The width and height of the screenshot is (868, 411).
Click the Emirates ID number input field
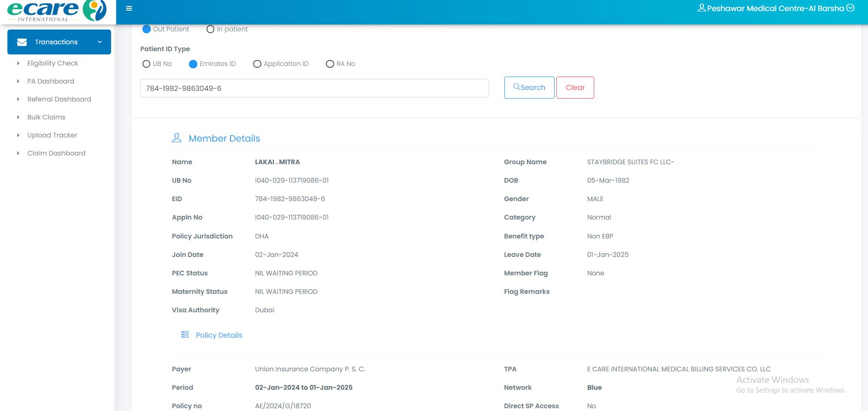[x=314, y=88]
